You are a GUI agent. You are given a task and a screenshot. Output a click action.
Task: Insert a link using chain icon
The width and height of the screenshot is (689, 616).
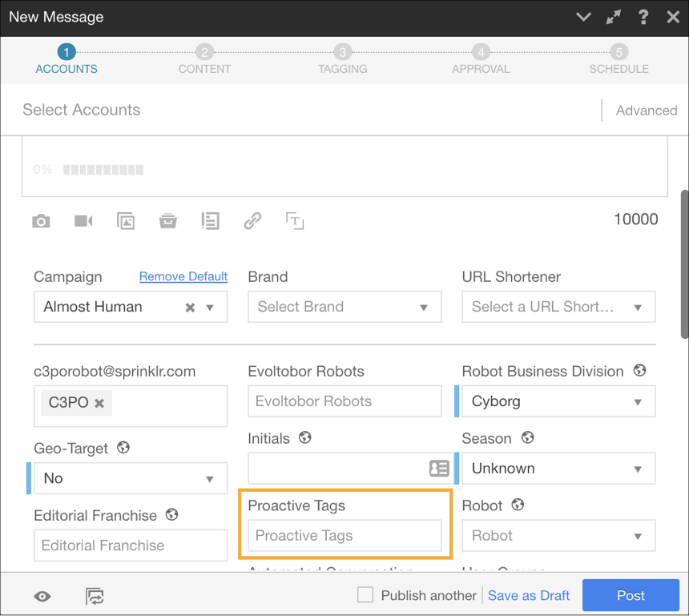(x=252, y=221)
